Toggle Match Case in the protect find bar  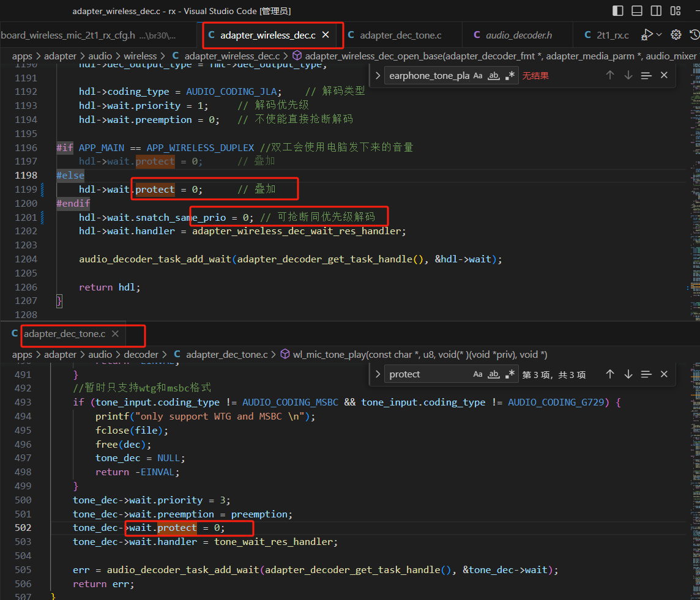coord(478,374)
